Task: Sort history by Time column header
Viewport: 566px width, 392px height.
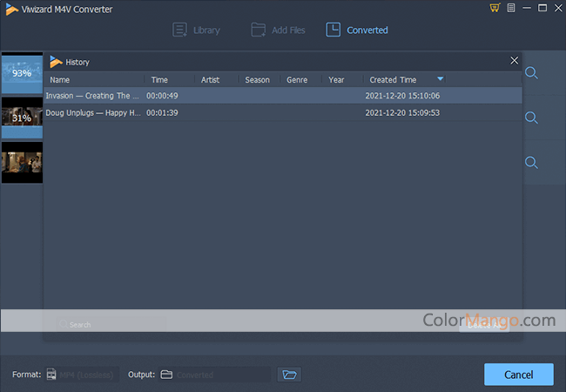Action: 159,80
